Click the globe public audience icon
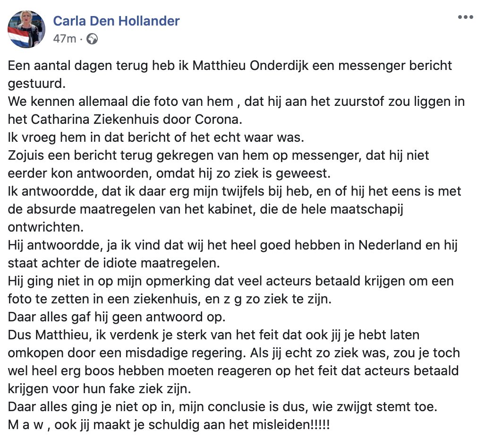Viewport: 477px width, 448px height. [92, 39]
